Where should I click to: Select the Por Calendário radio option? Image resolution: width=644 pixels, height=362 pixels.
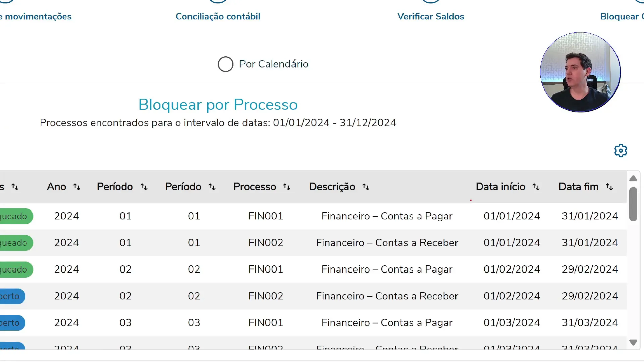[225, 64]
